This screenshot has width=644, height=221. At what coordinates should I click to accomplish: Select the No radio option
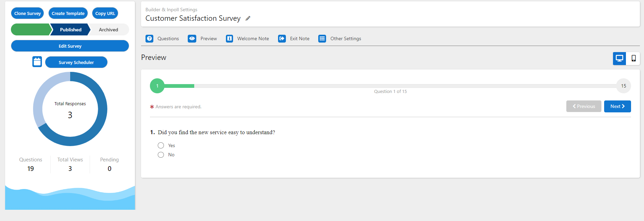click(161, 155)
